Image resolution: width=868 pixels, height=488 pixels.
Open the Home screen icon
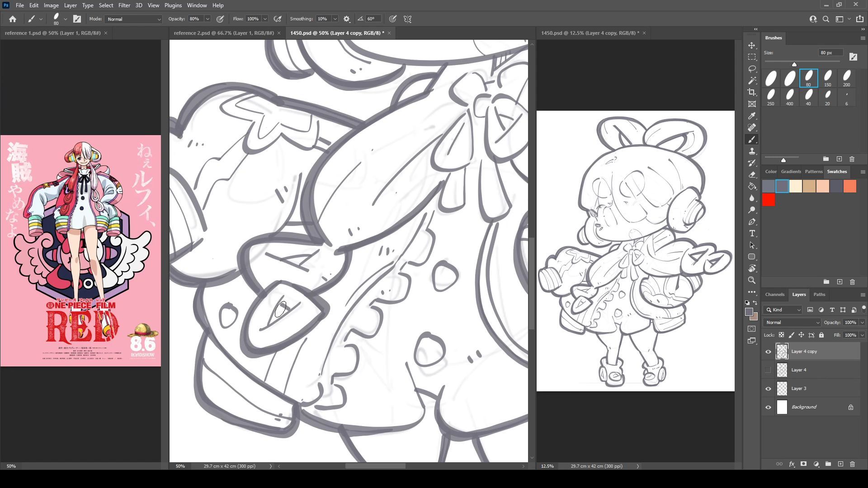[13, 19]
